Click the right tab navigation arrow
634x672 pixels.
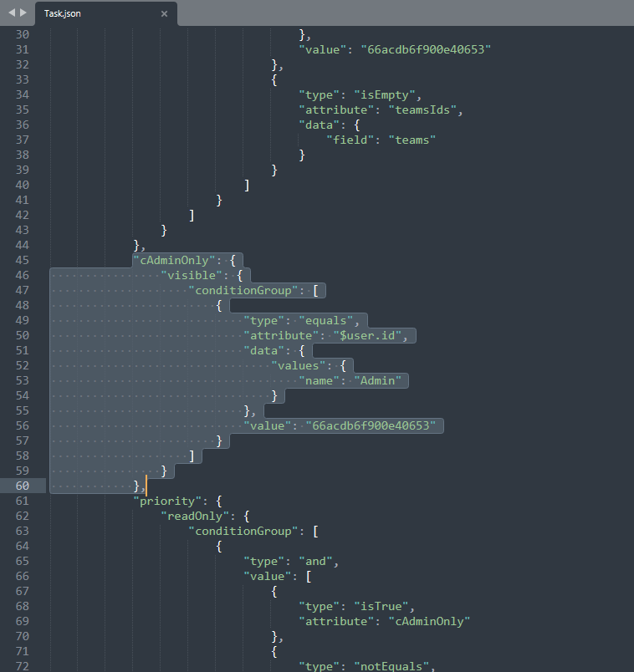[23, 13]
